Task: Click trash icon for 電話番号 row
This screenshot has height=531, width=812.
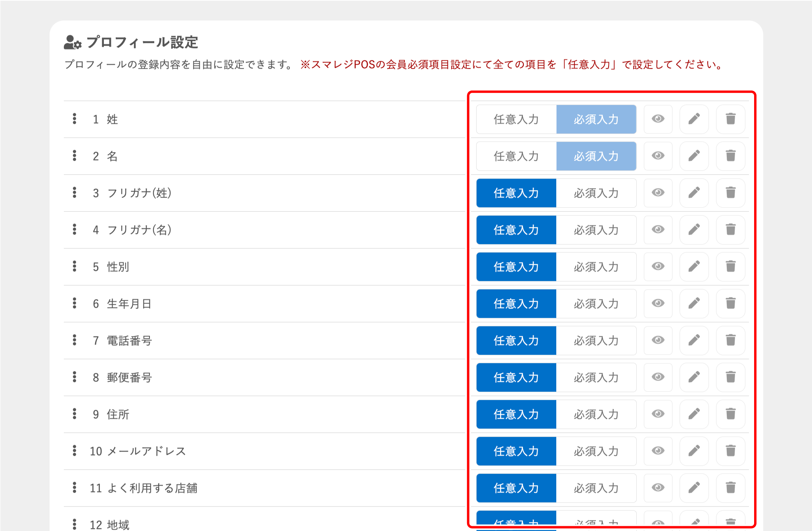Action: click(730, 340)
